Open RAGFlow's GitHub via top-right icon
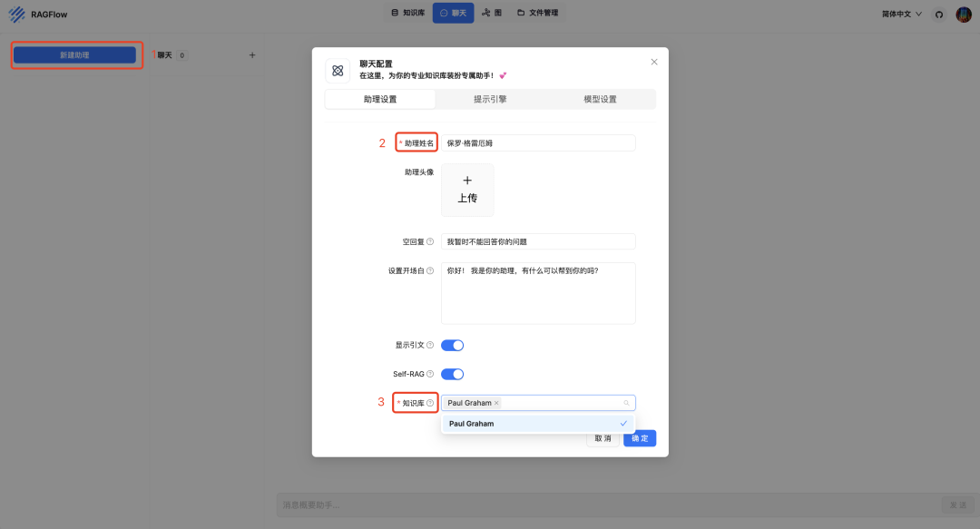The width and height of the screenshot is (980, 529). (x=939, y=14)
